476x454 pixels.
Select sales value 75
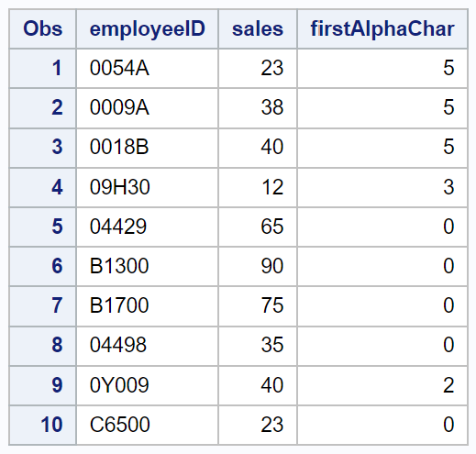point(258,305)
